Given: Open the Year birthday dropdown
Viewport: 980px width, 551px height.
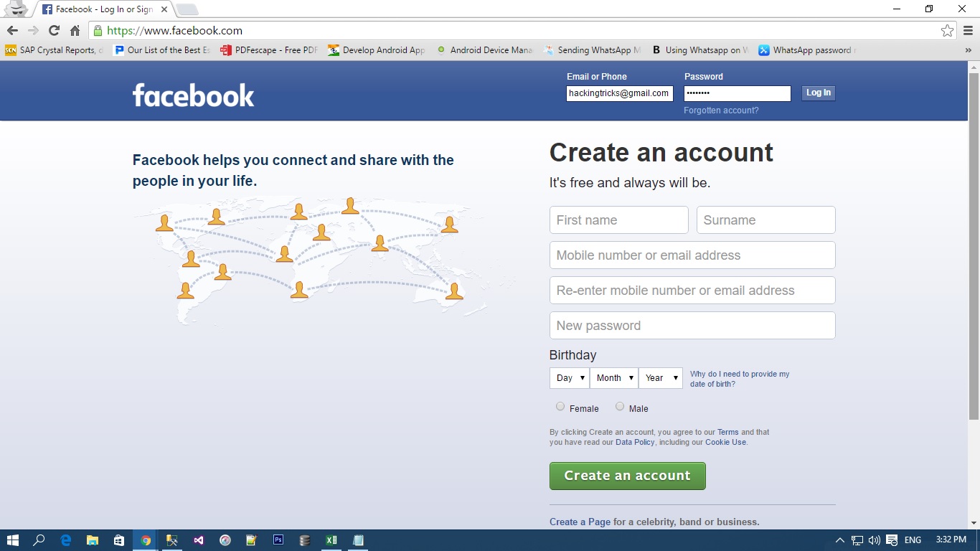Looking at the screenshot, I should [661, 378].
